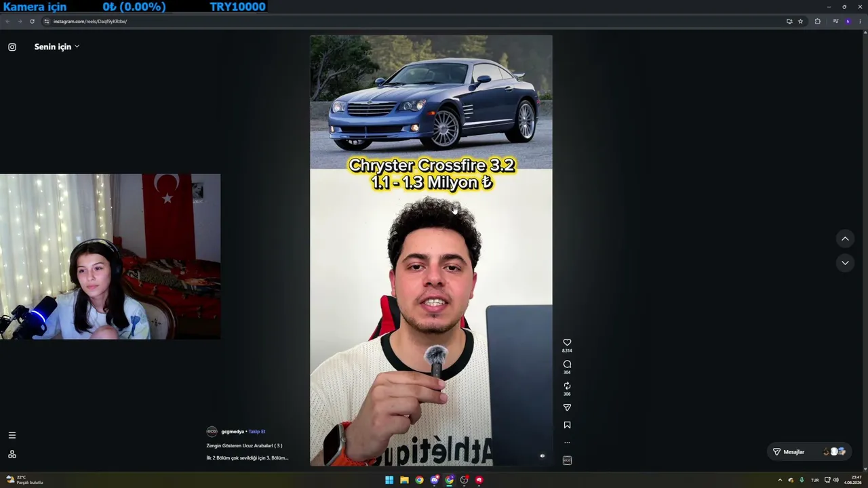868x488 pixels.
Task: Pause the reel by clicking the video
Action: pyautogui.click(x=431, y=251)
